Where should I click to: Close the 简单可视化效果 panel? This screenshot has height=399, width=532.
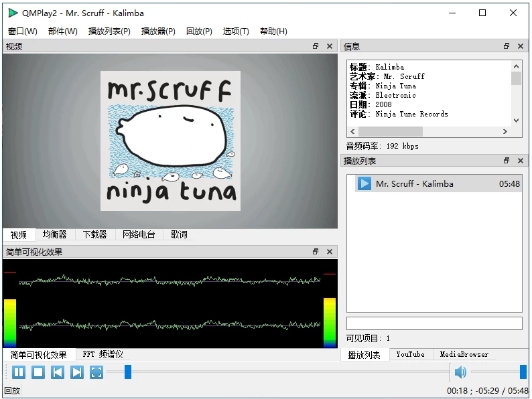tap(329, 252)
